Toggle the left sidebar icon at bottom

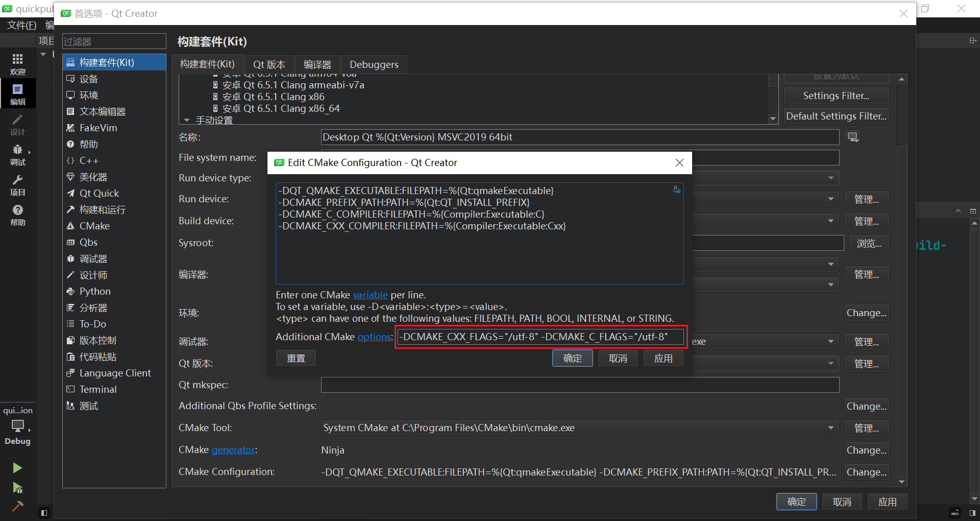[x=44, y=513]
